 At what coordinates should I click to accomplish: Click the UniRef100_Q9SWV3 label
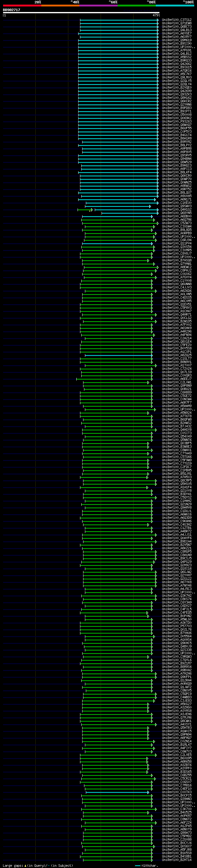point(177,206)
